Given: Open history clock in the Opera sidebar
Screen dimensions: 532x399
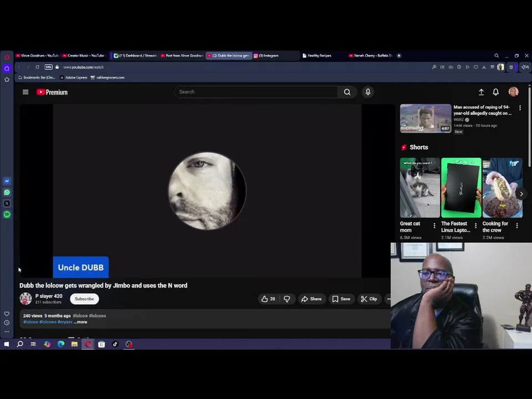Looking at the screenshot, I should pos(7,323).
